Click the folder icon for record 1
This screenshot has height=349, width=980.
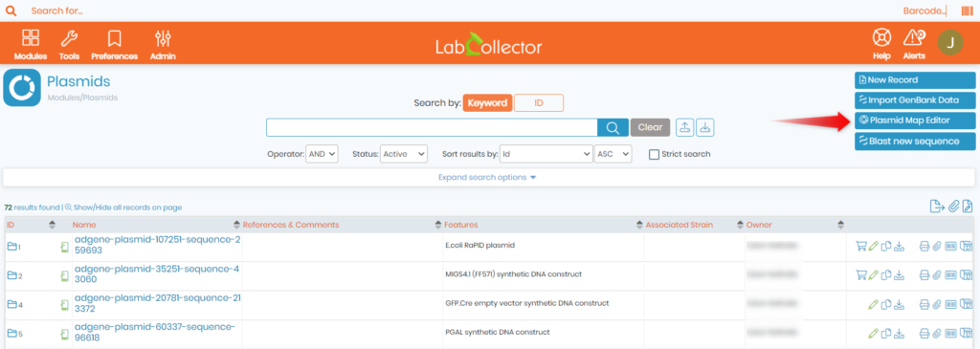pos(11,247)
